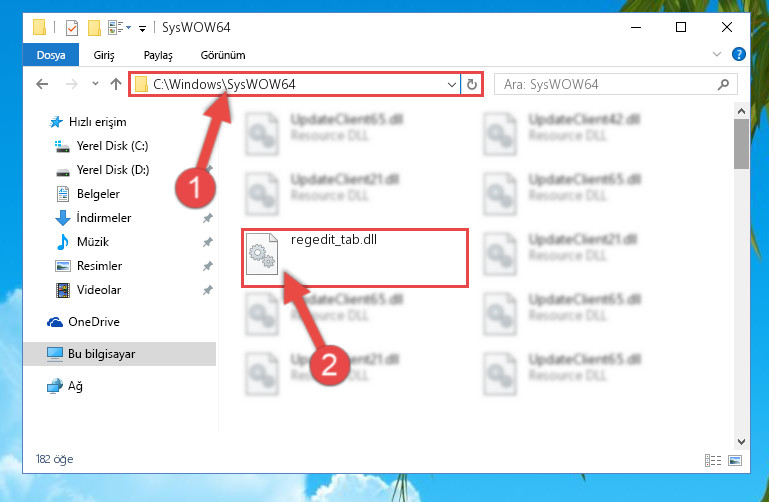Maximize the SysWOW64 window
The width and height of the screenshot is (769, 502).
point(681,27)
